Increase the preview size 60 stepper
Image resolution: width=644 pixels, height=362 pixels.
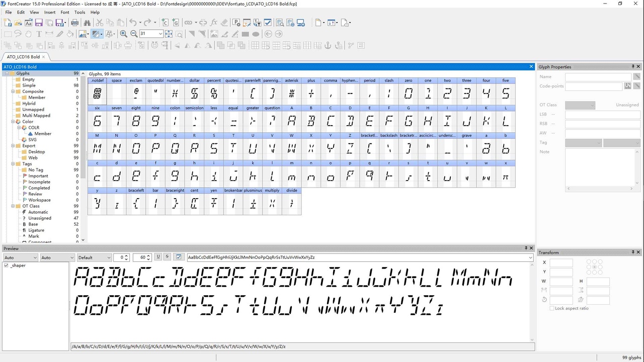point(149,255)
